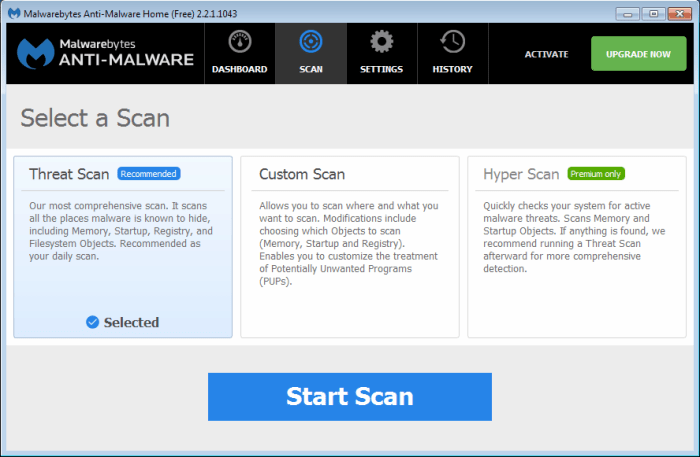Viewport: 700px width, 457px height.
Task: Click the ACTIVATE link
Action: pos(546,54)
